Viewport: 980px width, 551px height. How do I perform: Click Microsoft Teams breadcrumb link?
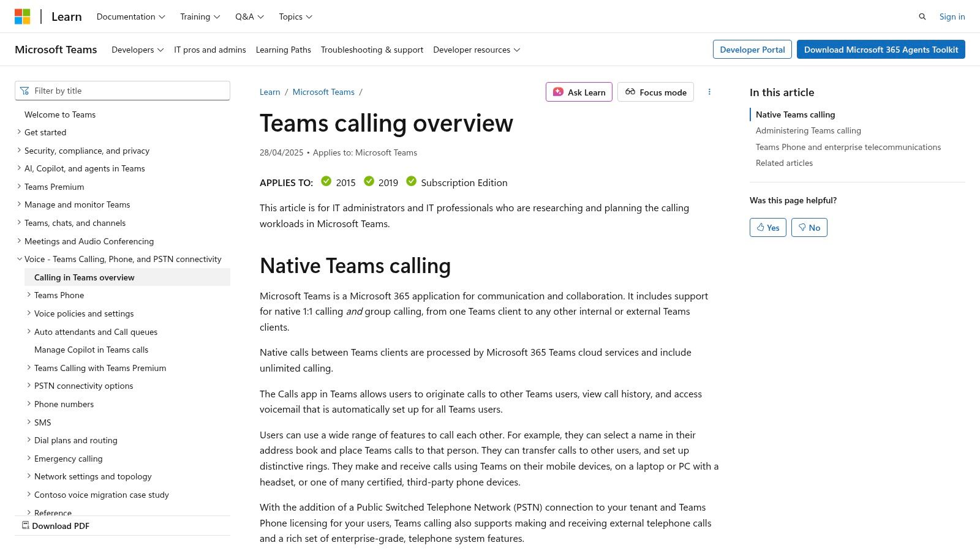pyautogui.click(x=323, y=92)
